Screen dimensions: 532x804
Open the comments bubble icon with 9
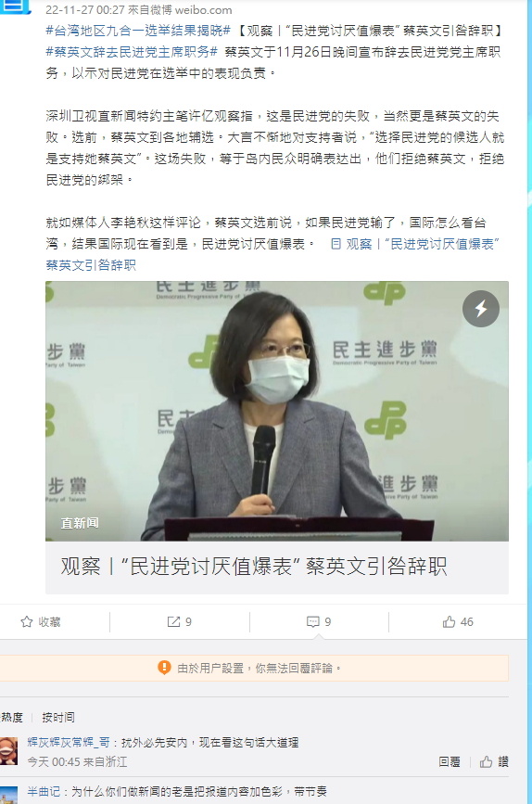tap(312, 622)
